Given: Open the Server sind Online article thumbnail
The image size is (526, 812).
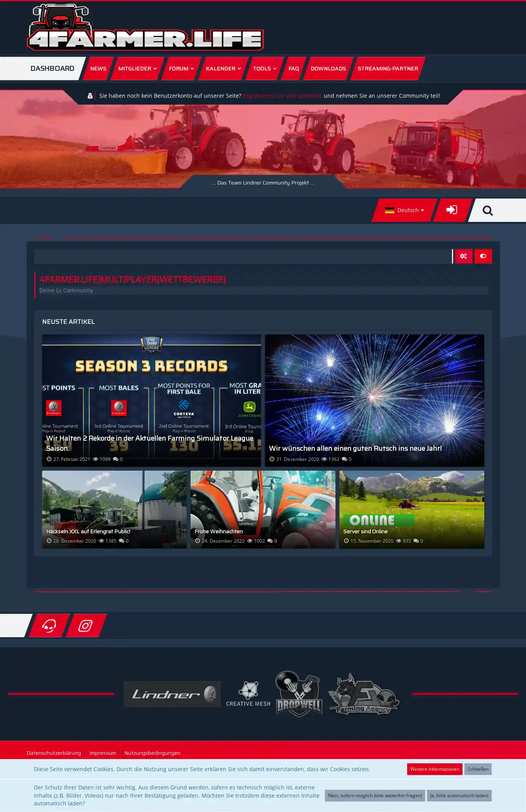Looking at the screenshot, I should (411, 509).
